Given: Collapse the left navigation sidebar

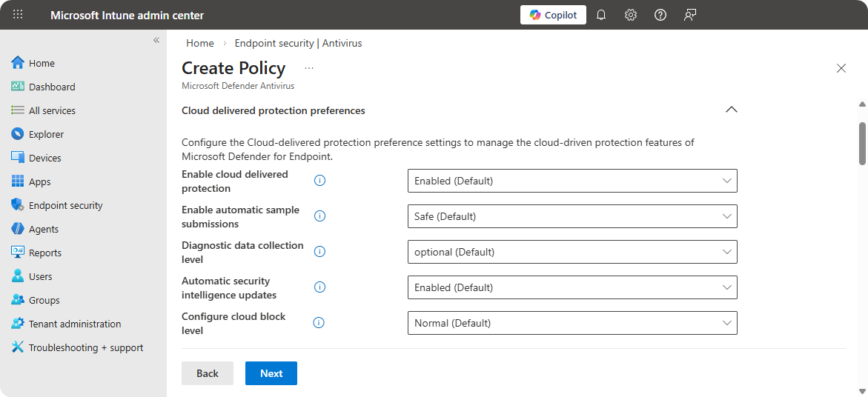Looking at the screenshot, I should [156, 40].
